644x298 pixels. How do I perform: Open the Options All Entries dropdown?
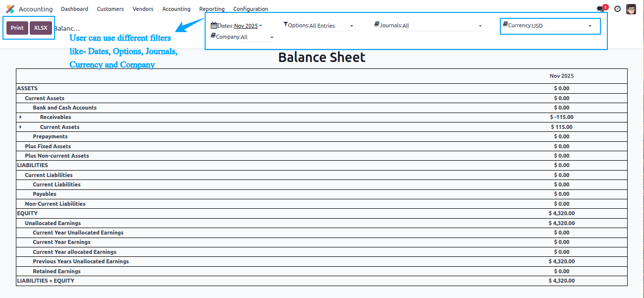(x=331, y=26)
